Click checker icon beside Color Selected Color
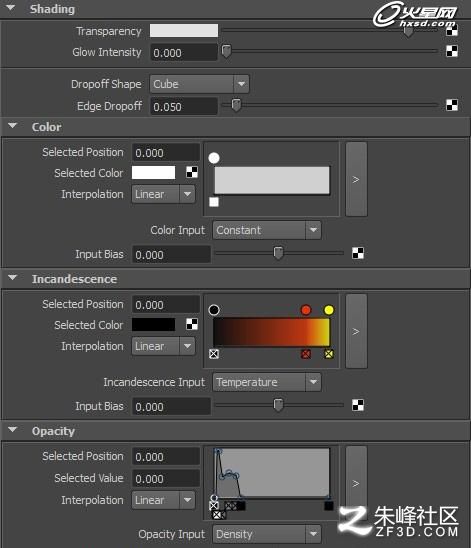The height and width of the screenshot is (548, 471). pos(192,172)
